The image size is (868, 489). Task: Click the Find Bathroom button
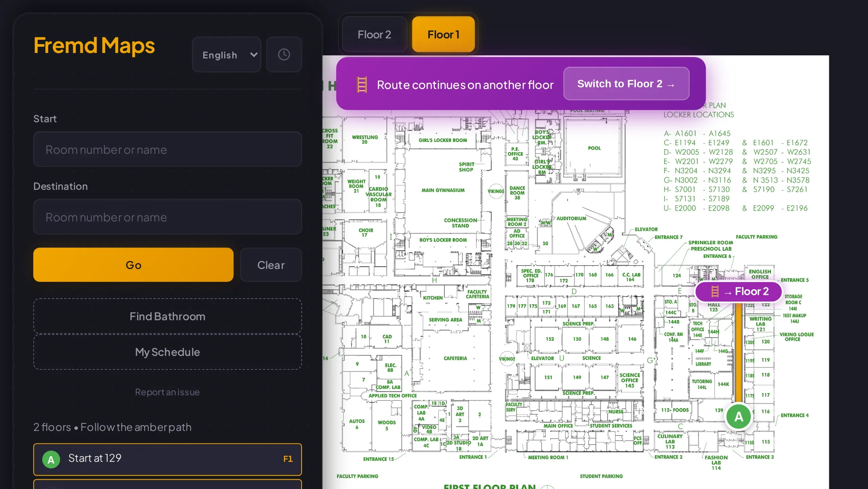(x=167, y=316)
